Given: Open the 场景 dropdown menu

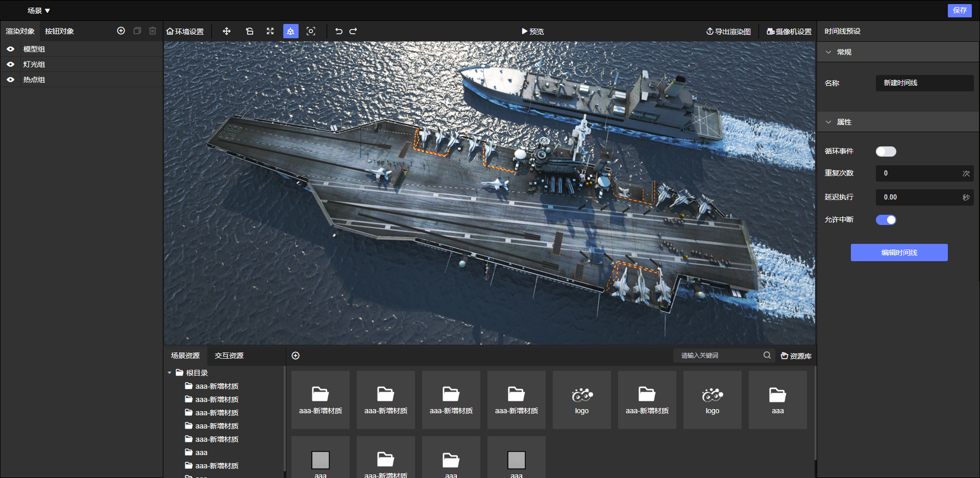Looking at the screenshot, I should (39, 10).
